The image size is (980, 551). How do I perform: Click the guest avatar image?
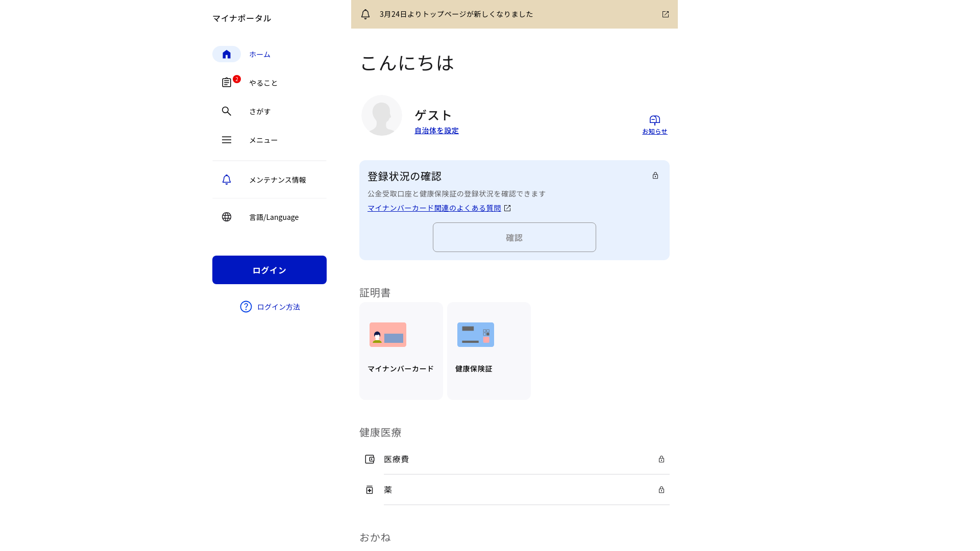click(382, 115)
